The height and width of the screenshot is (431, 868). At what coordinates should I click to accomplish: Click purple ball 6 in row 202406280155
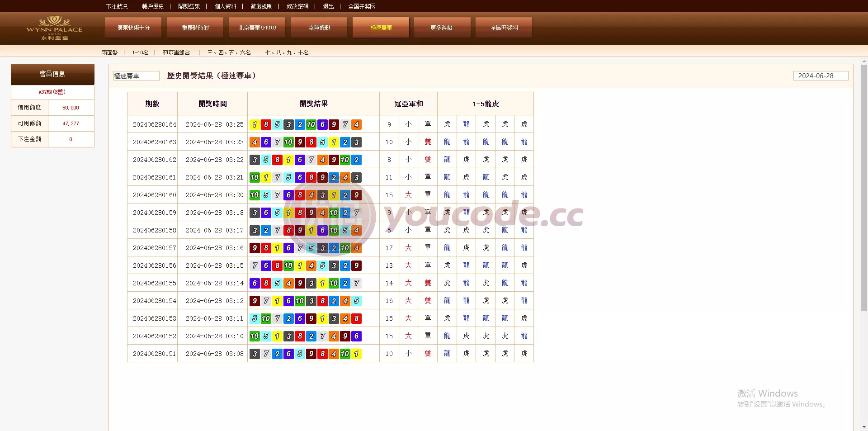pos(255,283)
